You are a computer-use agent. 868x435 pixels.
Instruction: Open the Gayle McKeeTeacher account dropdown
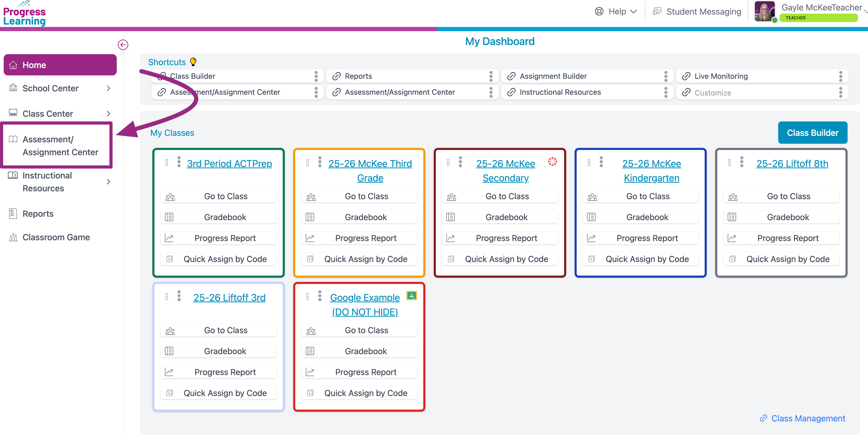coord(865,11)
